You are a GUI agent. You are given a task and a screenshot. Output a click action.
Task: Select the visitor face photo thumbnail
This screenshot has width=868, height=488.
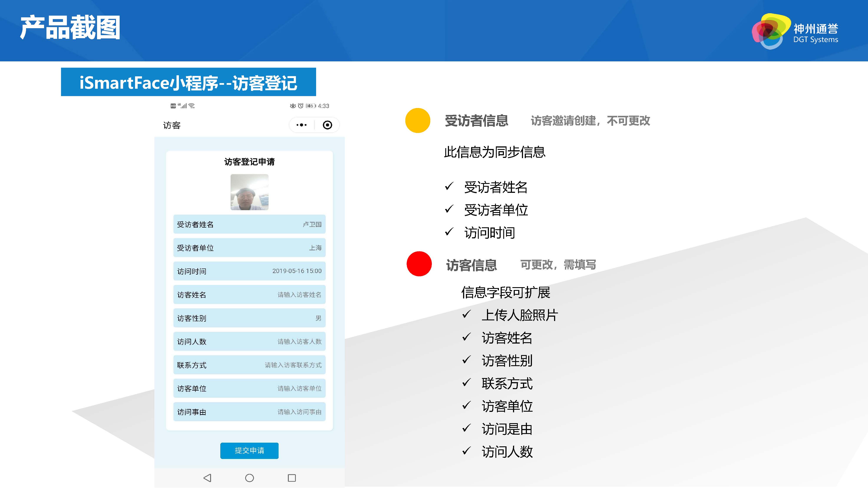tap(249, 192)
